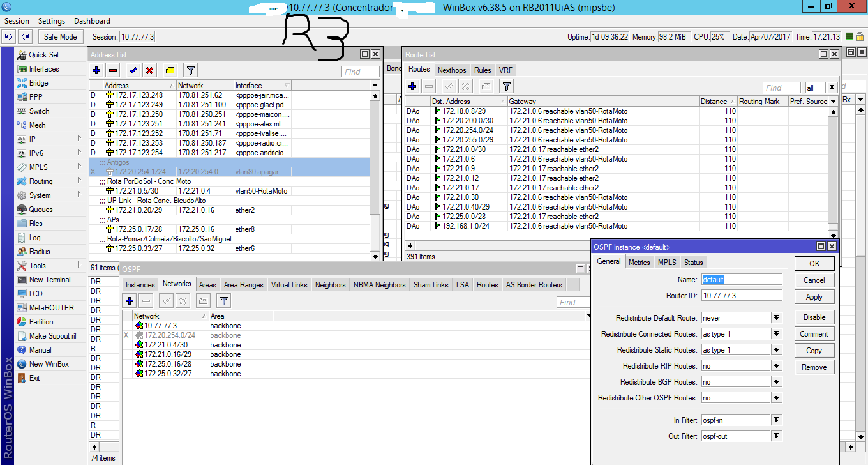Add a new entry in Address List

coord(96,70)
